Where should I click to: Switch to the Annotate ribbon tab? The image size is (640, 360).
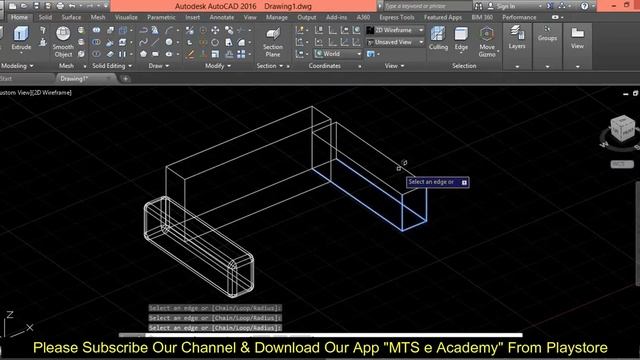tap(222, 17)
